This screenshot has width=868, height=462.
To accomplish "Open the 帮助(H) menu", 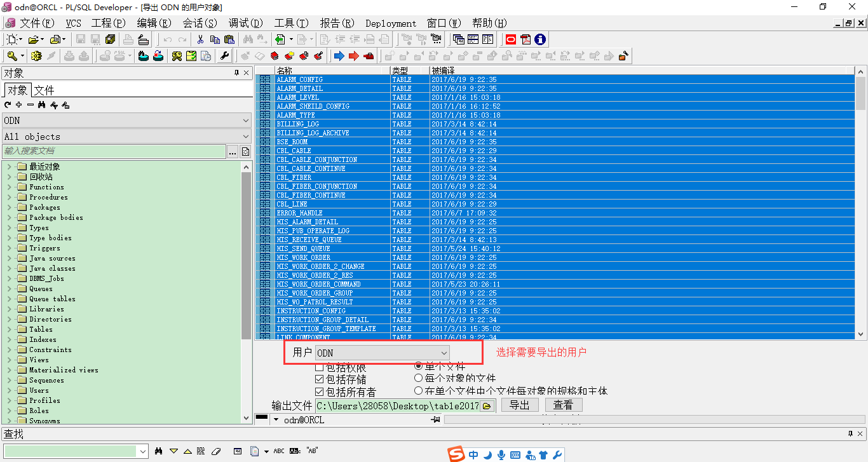I will pos(489,23).
